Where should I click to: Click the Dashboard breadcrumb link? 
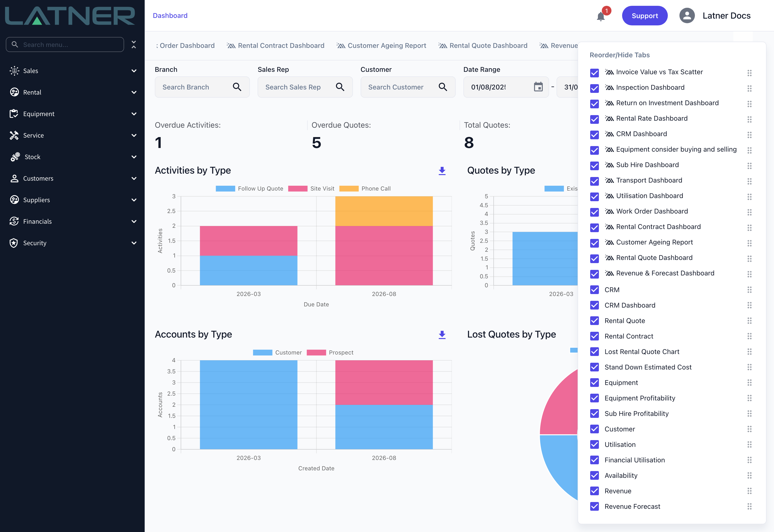(x=170, y=15)
